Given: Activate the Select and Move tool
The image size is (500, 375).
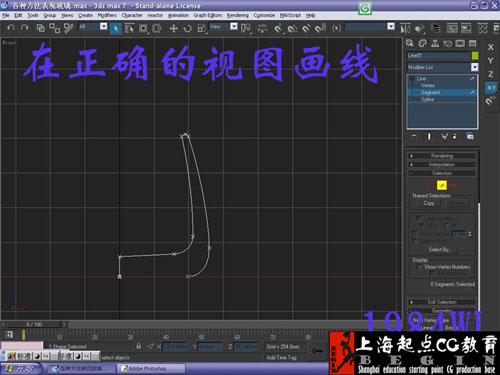Looking at the screenshot, I should click(x=173, y=28).
